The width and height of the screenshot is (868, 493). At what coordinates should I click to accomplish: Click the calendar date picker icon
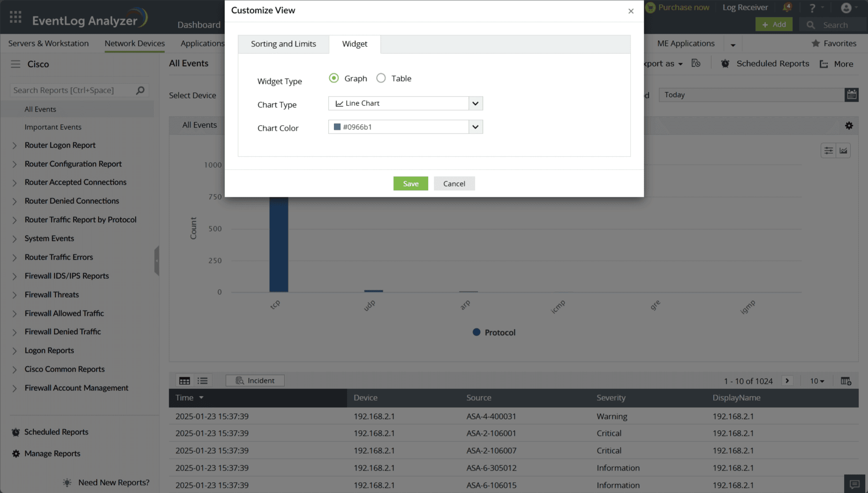pyautogui.click(x=852, y=95)
